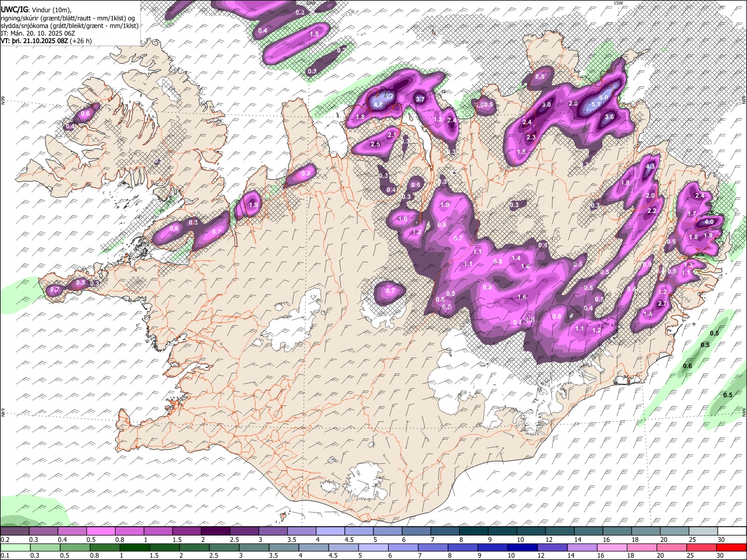Image resolution: width=747 pixels, height=560 pixels.
Task: Click the darkest purple 2–2.5 swatch in upper legend
Action: coord(215,531)
